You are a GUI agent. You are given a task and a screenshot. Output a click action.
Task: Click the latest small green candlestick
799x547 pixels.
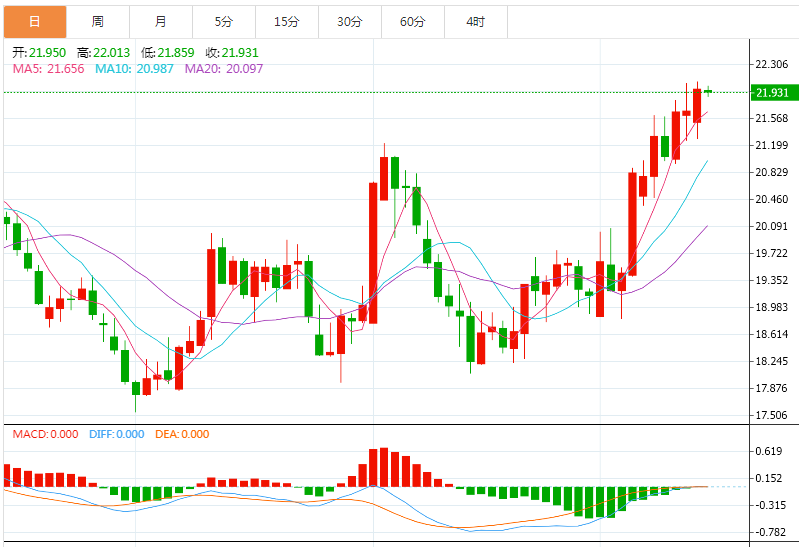(708, 91)
